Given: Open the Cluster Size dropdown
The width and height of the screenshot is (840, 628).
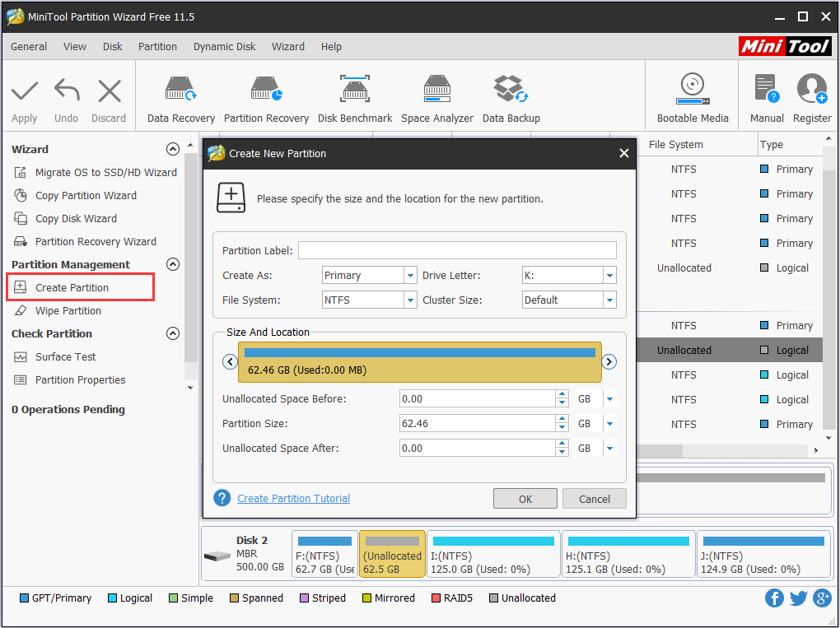Looking at the screenshot, I should click(x=609, y=300).
